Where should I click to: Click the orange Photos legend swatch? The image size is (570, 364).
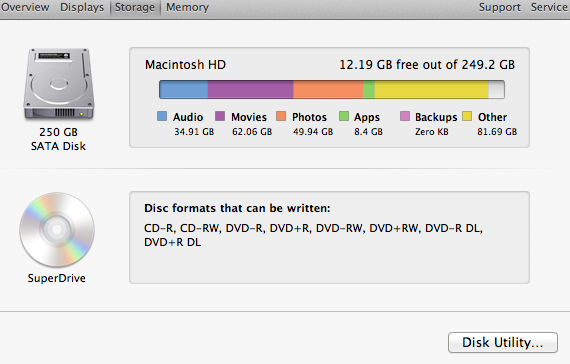281,116
